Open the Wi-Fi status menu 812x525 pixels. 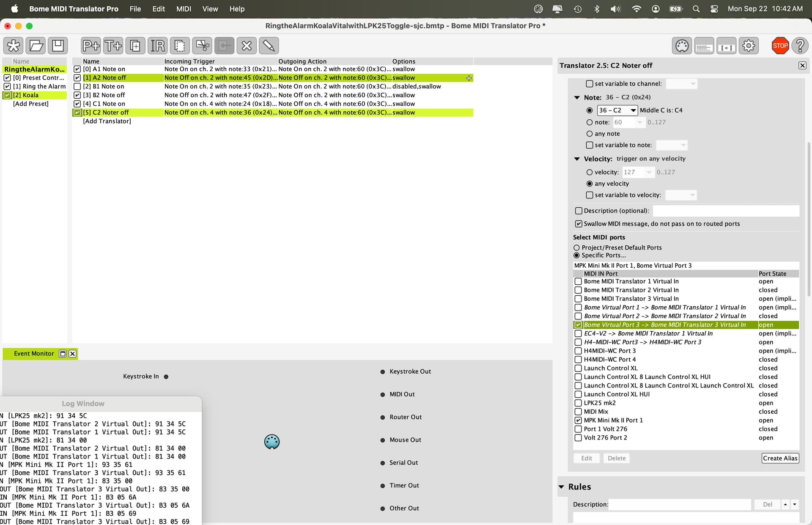tap(636, 9)
